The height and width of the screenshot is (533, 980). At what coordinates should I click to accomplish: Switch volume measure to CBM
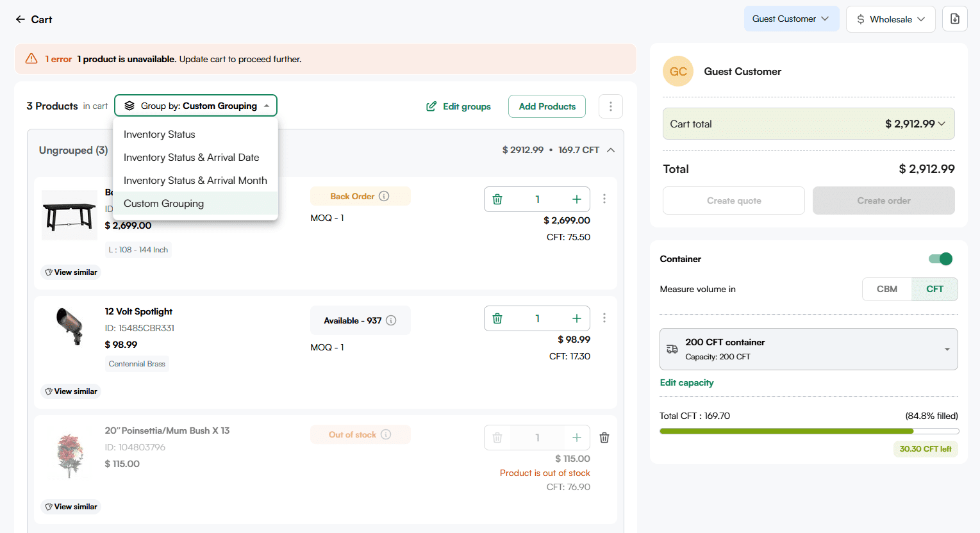[x=886, y=289]
